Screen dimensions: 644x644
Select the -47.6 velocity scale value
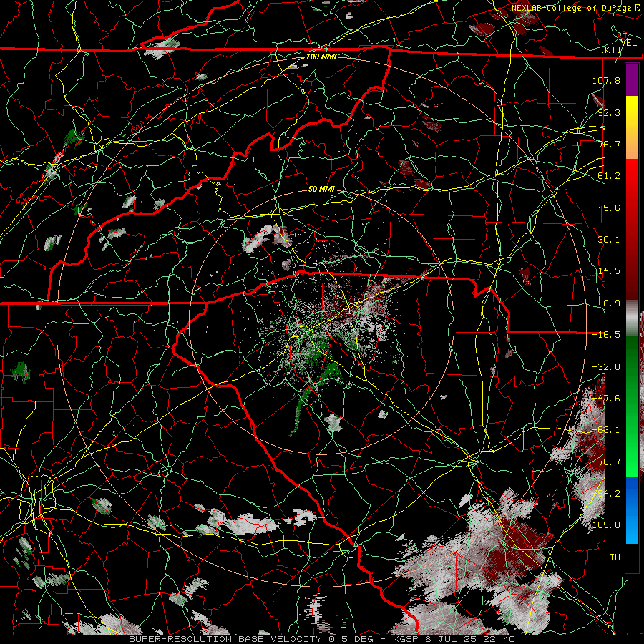point(606,399)
